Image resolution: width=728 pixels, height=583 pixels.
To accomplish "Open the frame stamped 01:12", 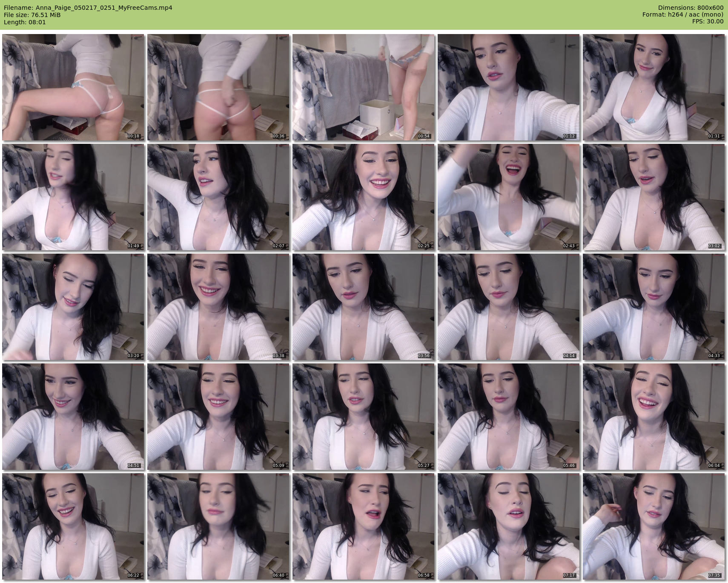I will pos(509,87).
